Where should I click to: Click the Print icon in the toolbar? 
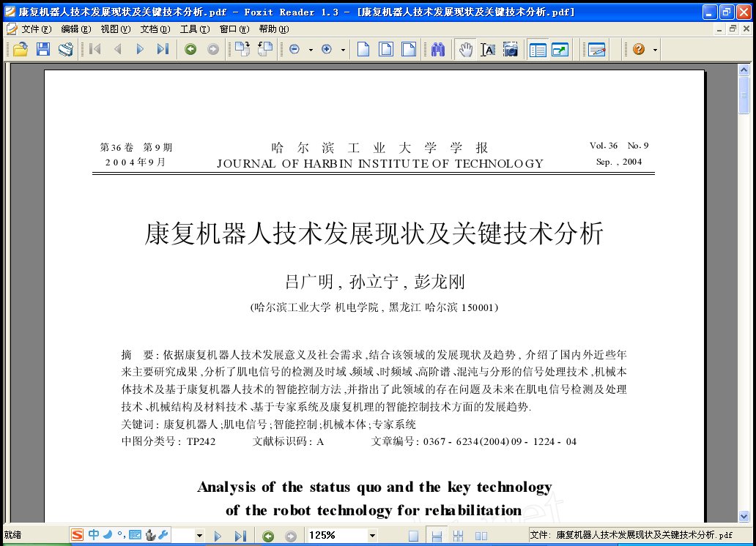pos(66,49)
